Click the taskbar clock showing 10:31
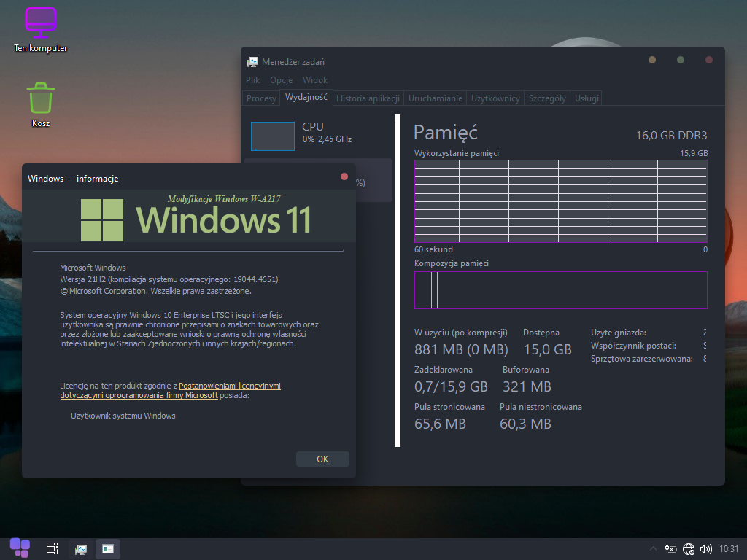The width and height of the screenshot is (747, 560). [x=729, y=549]
